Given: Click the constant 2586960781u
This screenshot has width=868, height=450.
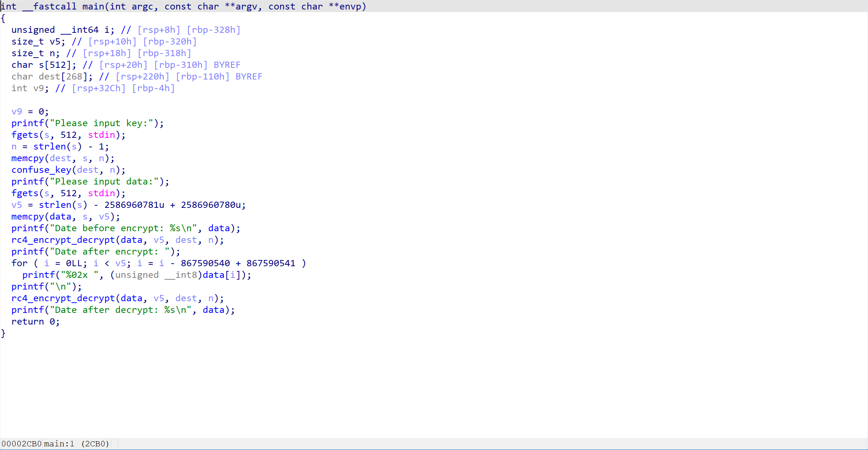Looking at the screenshot, I should (x=134, y=205).
